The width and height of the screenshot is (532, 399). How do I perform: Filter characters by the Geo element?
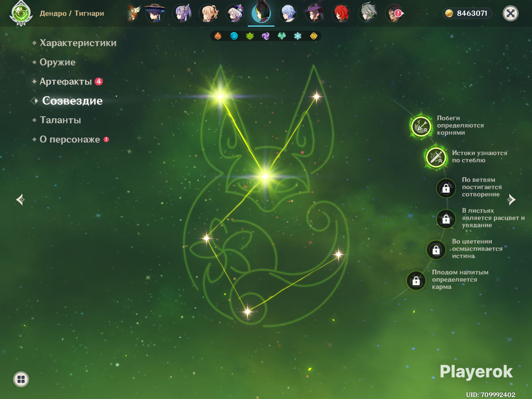[314, 36]
